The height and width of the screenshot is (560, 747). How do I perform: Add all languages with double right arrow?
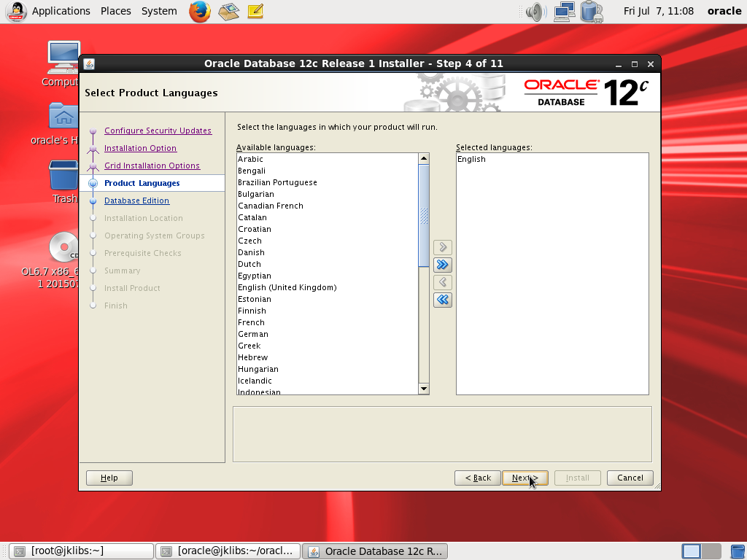pos(443,265)
